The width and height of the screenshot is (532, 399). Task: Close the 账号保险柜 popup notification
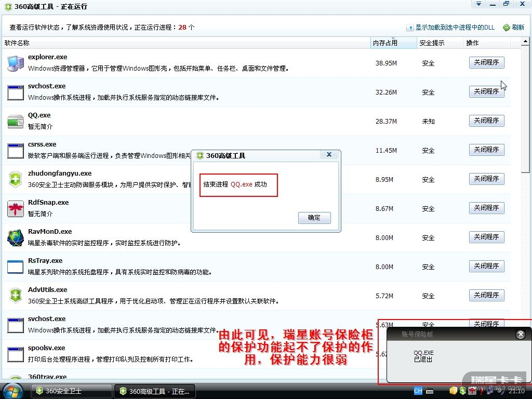[521, 335]
